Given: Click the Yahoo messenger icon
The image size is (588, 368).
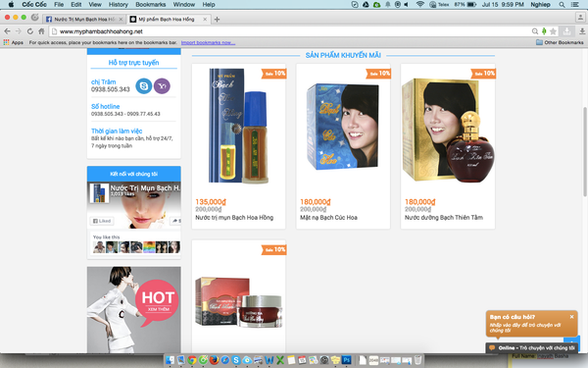Looking at the screenshot, I should [162, 86].
